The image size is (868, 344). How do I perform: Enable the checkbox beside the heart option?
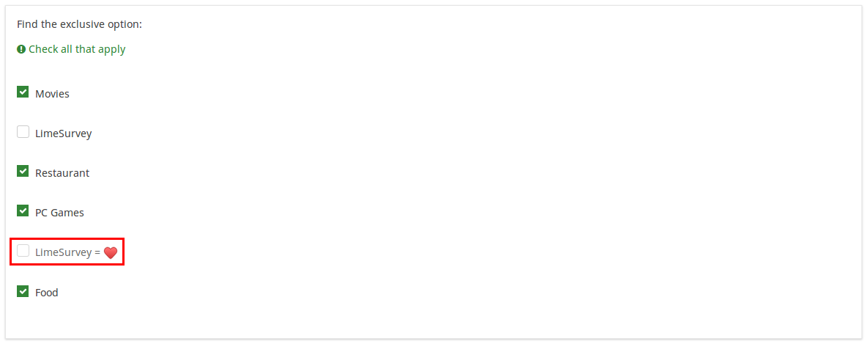click(23, 251)
